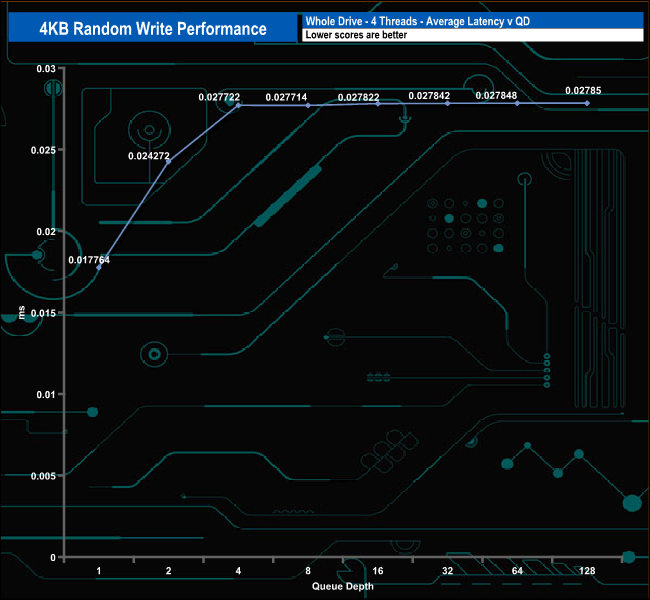
Task: Click the note 'Lower scores are better'
Action: tap(356, 35)
